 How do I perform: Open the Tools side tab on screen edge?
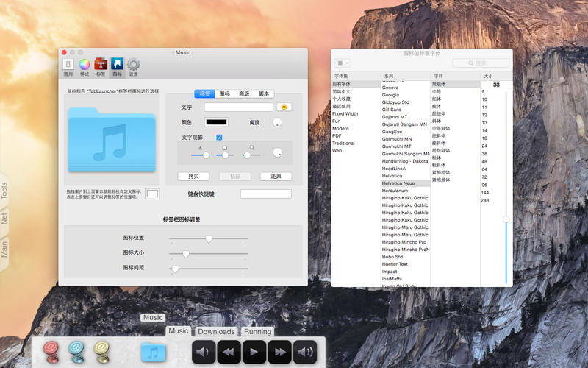4,191
